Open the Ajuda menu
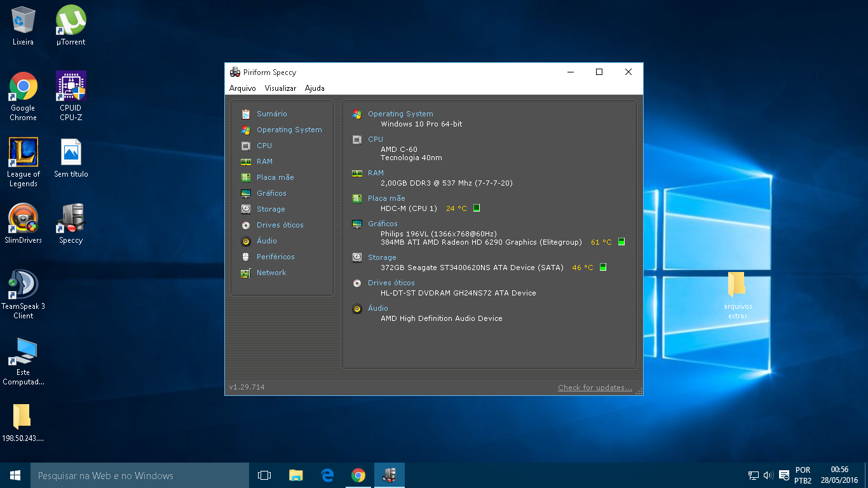 point(315,88)
